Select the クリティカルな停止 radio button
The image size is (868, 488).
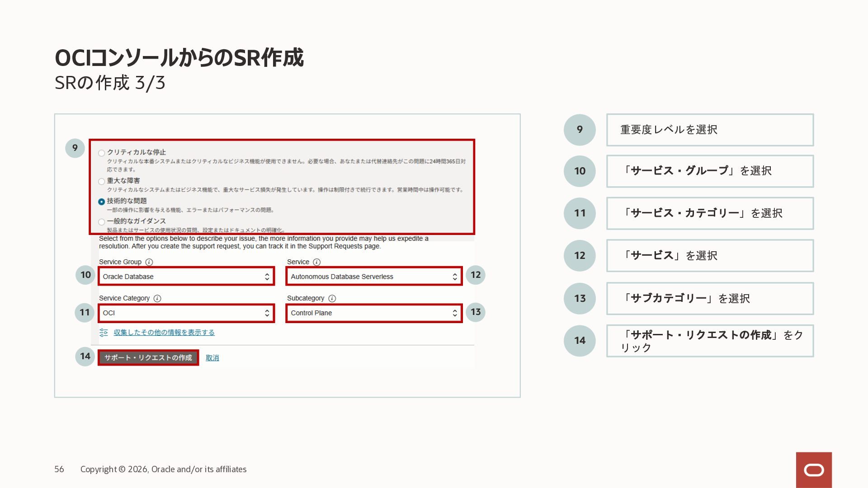pyautogui.click(x=102, y=153)
